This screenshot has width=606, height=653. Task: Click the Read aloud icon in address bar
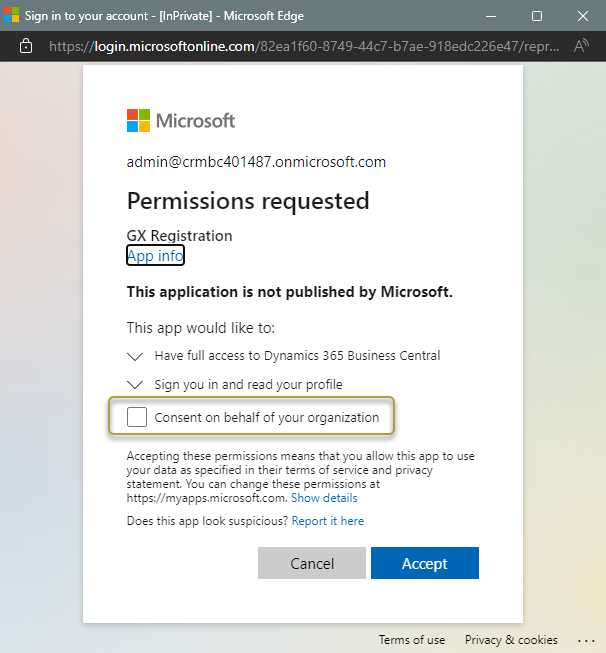[x=581, y=46]
